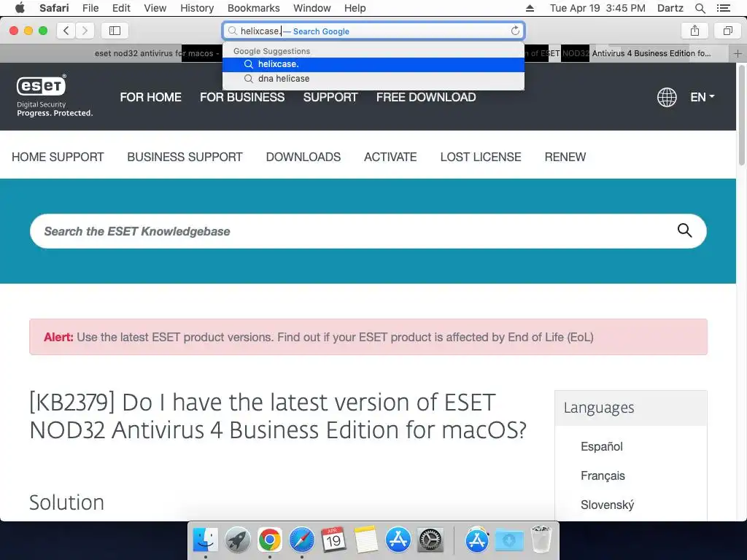Image resolution: width=747 pixels, height=560 pixels.
Task: Open the Trash in Dock
Action: tap(541, 540)
